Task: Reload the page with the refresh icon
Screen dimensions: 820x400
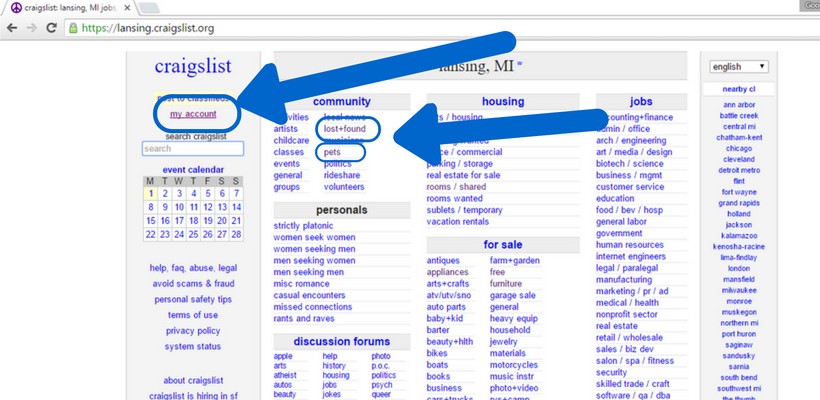Action: [51, 28]
